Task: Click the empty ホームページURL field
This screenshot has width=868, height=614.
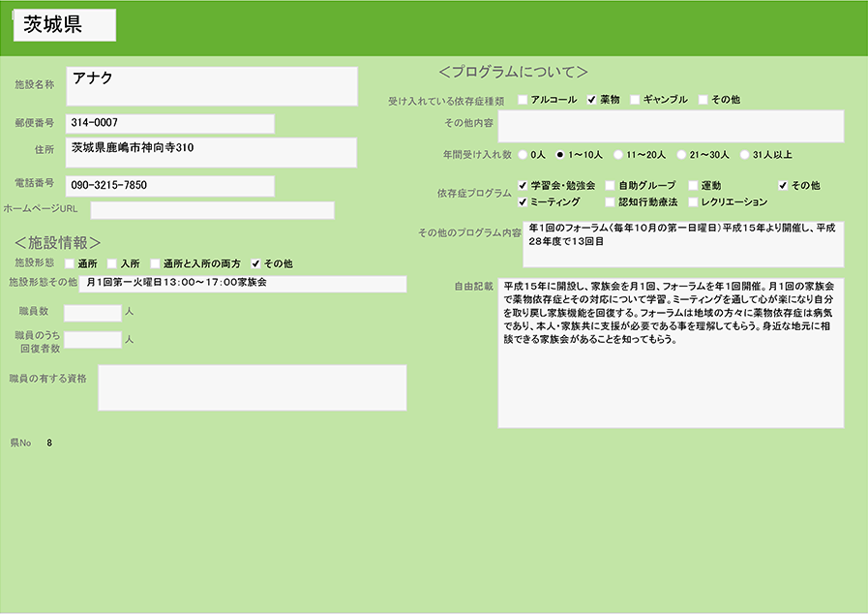Action: (x=212, y=210)
